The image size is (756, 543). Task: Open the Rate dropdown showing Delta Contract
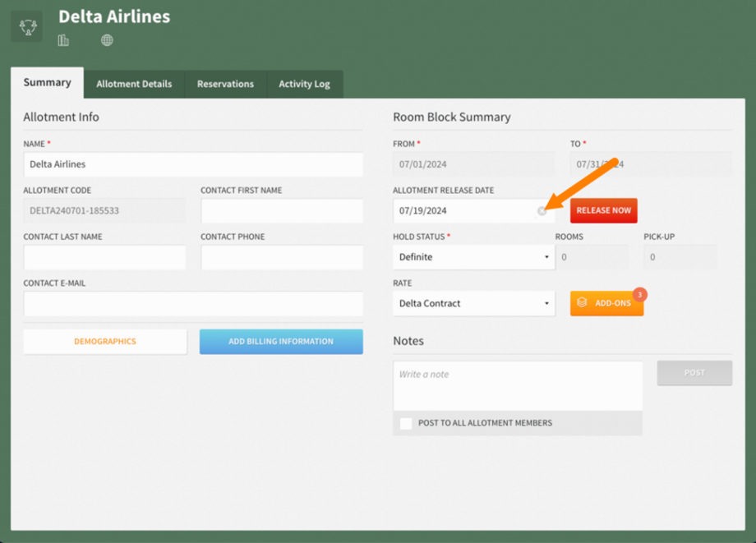coord(473,303)
